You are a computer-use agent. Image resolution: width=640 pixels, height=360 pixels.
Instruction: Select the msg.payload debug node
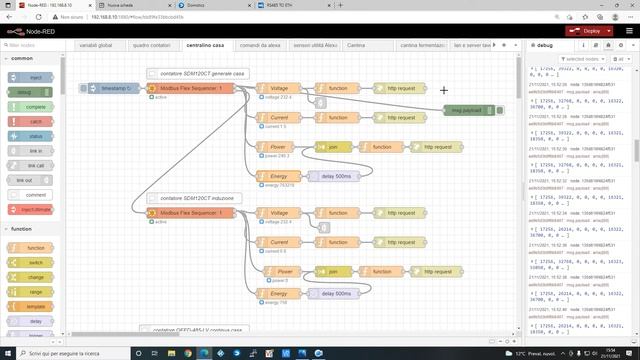coord(469,110)
